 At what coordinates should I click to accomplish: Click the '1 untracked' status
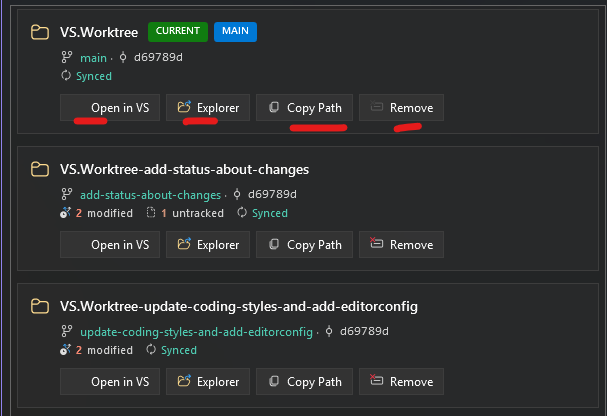192,213
